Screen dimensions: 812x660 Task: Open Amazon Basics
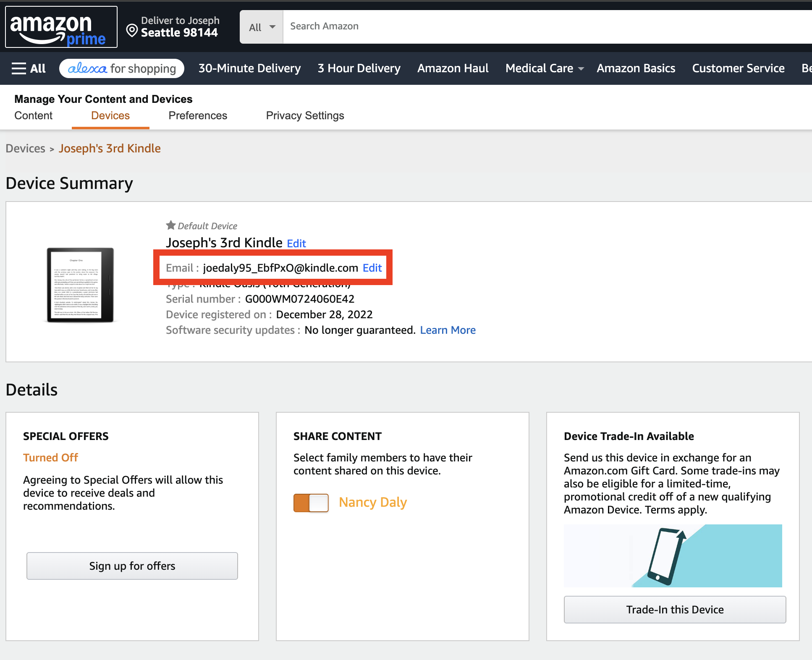pyautogui.click(x=636, y=68)
